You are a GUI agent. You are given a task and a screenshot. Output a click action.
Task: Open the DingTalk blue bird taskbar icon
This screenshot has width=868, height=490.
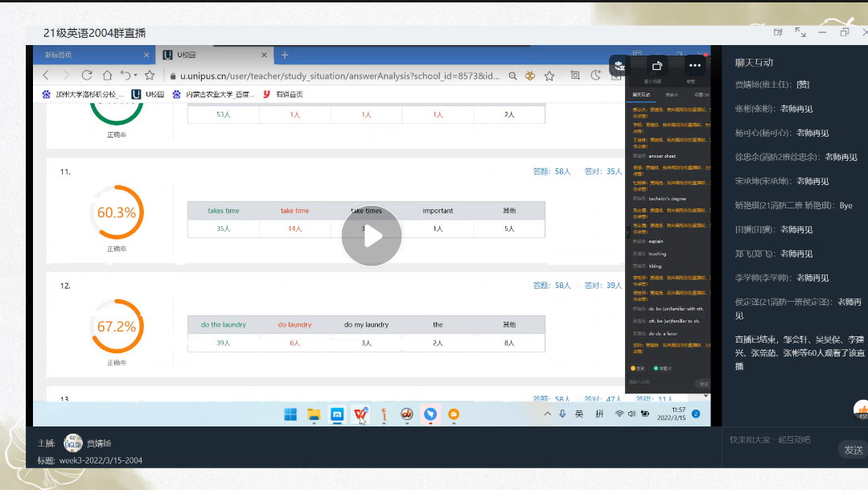click(430, 414)
